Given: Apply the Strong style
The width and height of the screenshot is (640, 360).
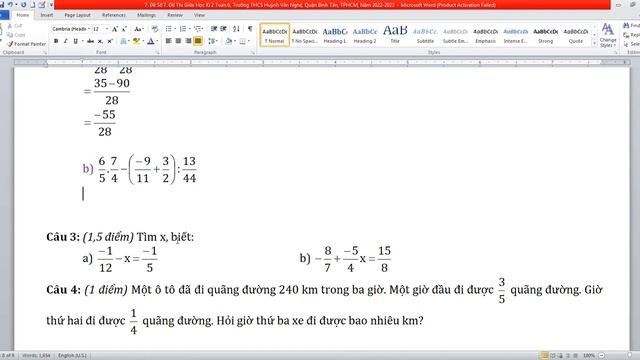Looking at the screenshot, I should click(545, 35).
